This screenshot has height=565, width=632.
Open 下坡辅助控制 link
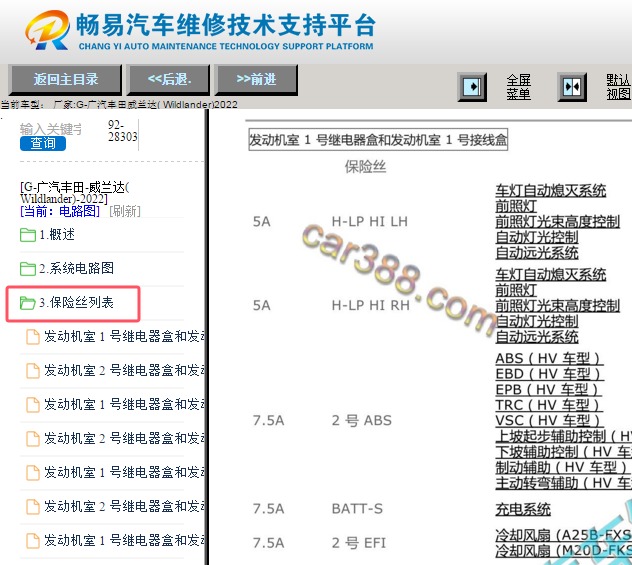pos(563,451)
